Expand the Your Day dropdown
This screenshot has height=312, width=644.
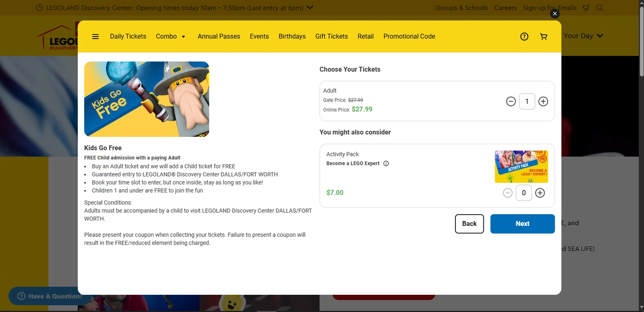pyautogui.click(x=583, y=36)
